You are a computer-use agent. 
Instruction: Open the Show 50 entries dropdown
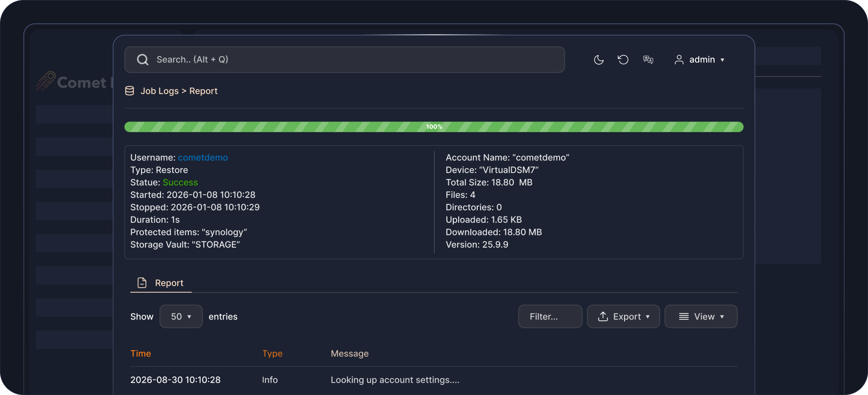[181, 316]
